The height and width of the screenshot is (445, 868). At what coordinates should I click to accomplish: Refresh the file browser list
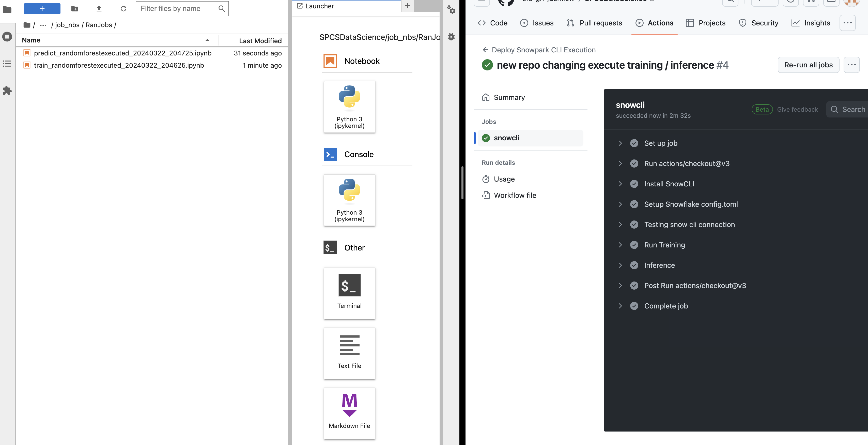tap(123, 8)
